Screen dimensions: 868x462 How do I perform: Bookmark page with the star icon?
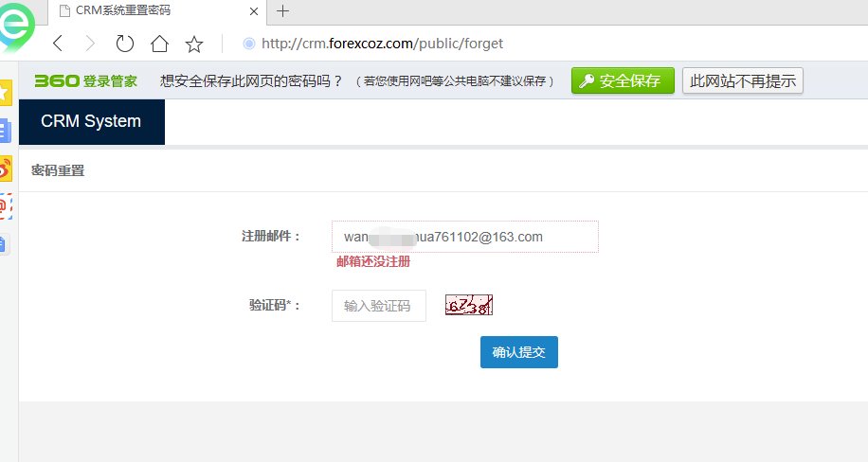[193, 44]
